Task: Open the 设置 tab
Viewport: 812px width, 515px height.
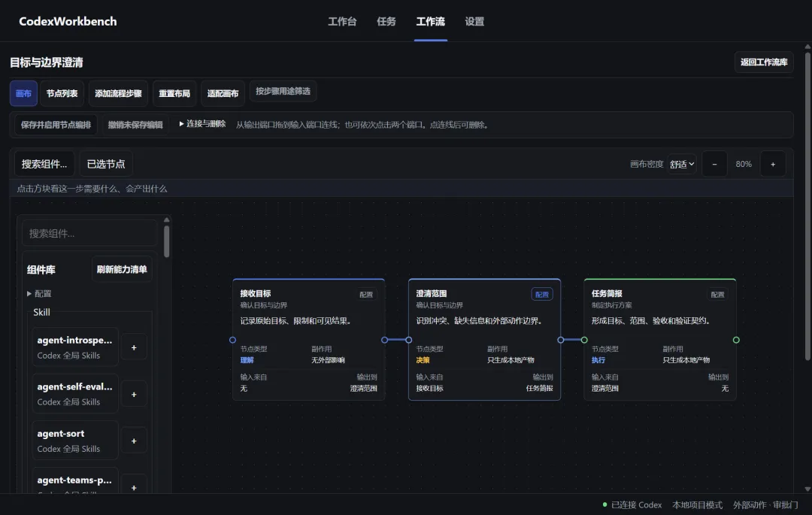Action: pyautogui.click(x=474, y=21)
